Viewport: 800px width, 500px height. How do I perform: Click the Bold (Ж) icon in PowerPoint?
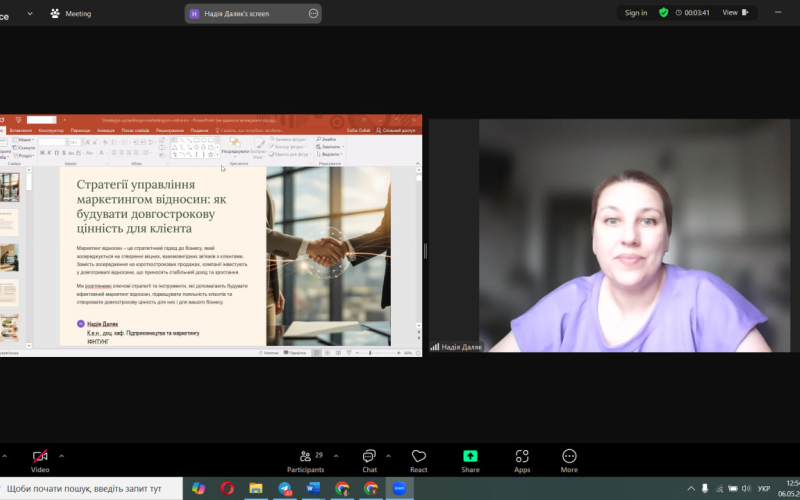coord(42,153)
